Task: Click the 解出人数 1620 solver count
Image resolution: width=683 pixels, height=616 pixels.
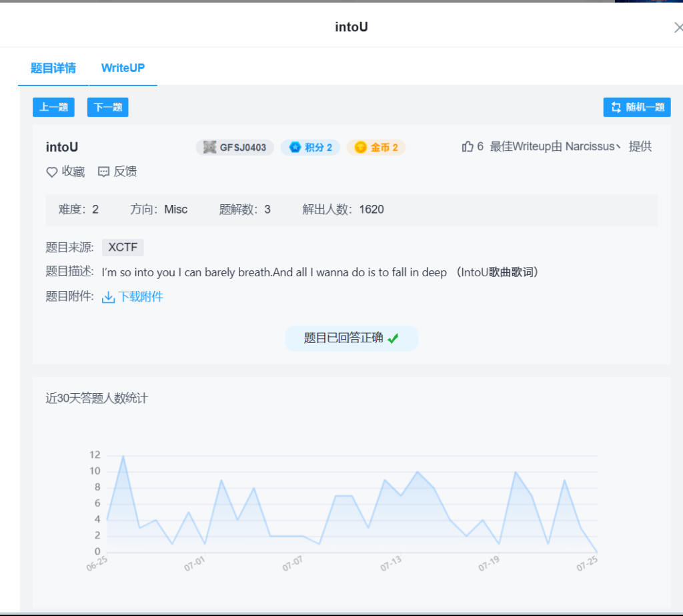Action: (343, 210)
